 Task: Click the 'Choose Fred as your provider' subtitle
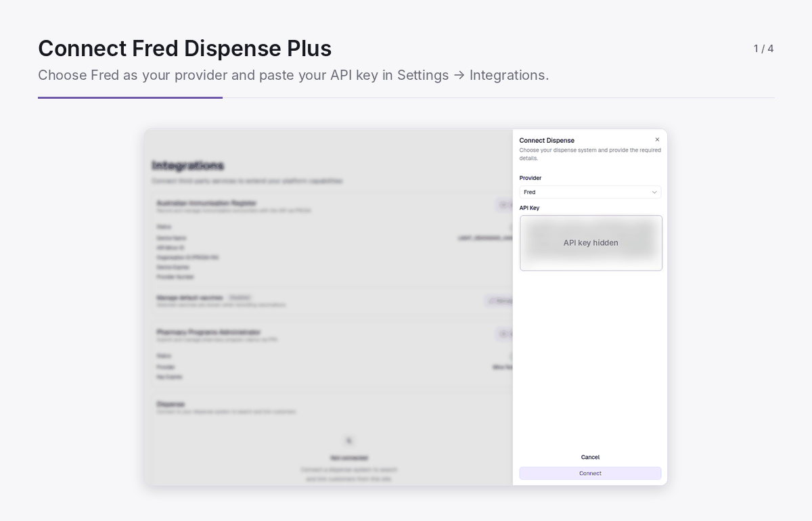(x=294, y=75)
